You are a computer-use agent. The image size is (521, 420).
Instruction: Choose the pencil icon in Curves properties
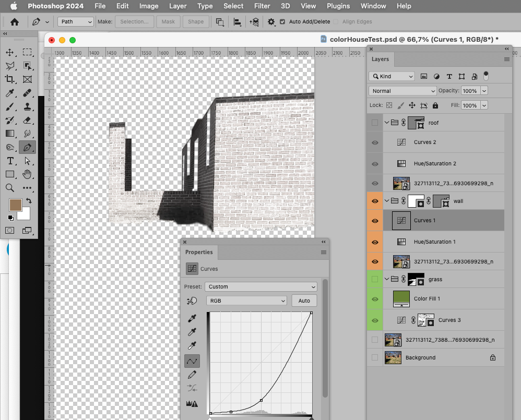(193, 375)
